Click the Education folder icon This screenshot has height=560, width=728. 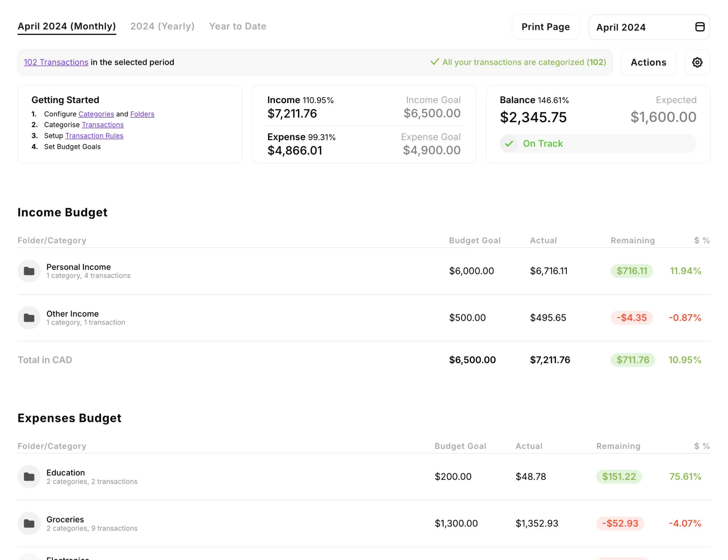[x=29, y=477]
